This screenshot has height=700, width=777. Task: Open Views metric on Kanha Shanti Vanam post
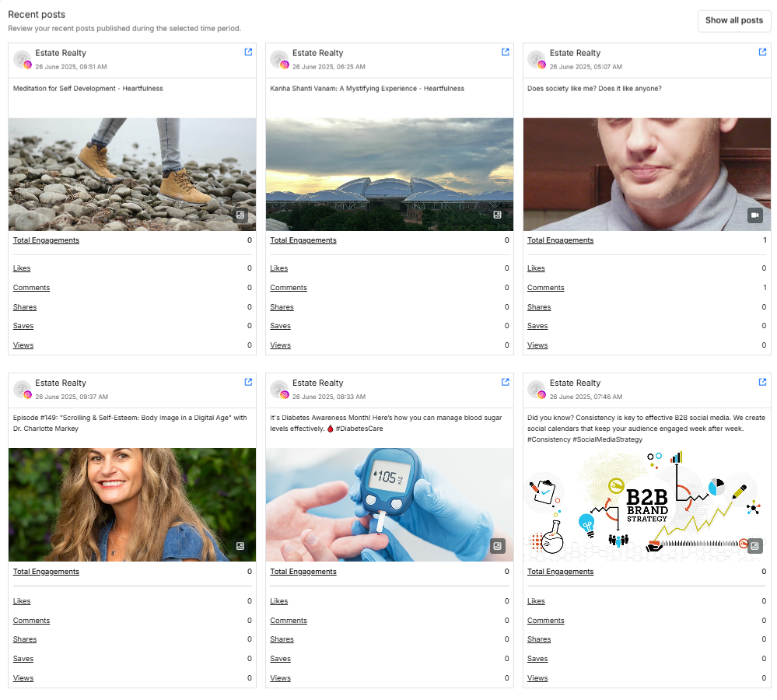(x=281, y=345)
